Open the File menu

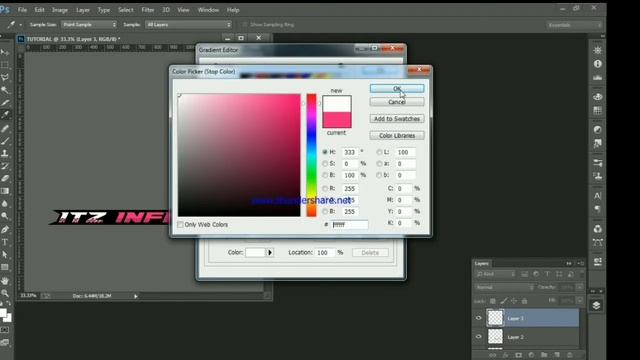22,10
